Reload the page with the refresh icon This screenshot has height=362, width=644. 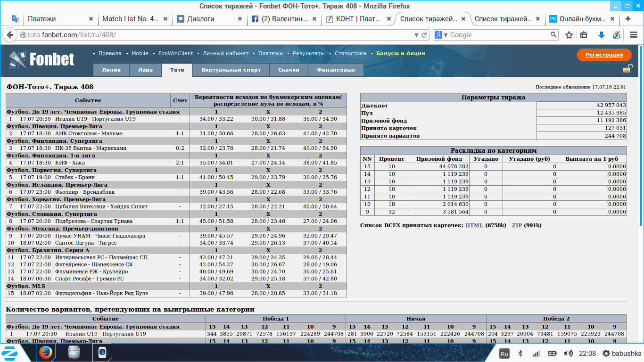(424, 35)
